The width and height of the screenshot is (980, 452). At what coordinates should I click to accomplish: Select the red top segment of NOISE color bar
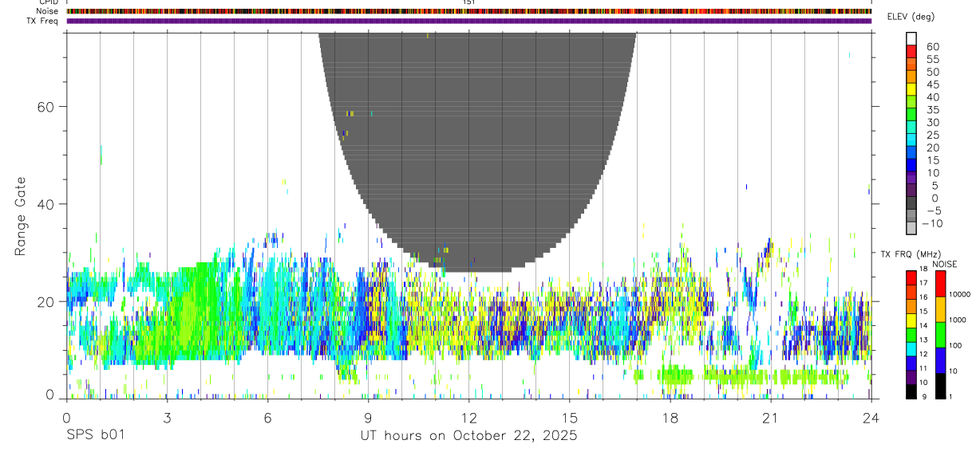[941, 284]
